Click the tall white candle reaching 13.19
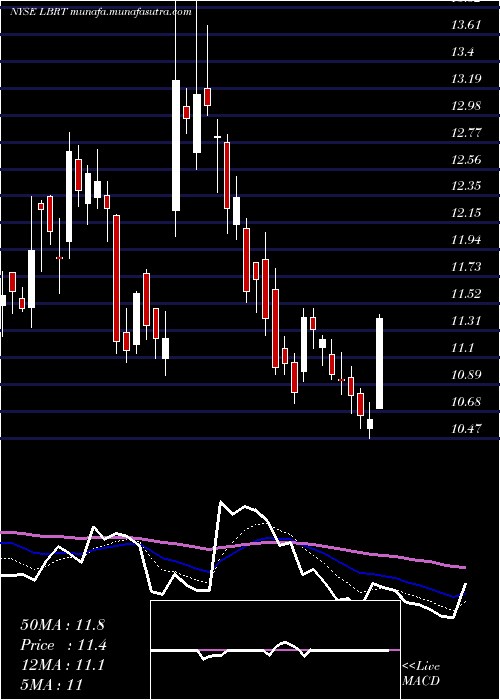 [x=176, y=145]
